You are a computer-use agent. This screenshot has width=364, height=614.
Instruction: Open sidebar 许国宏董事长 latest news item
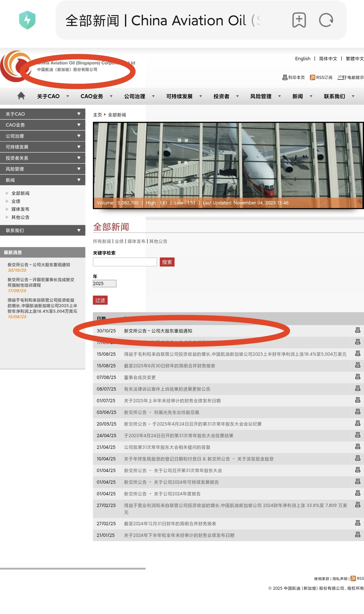point(41,282)
